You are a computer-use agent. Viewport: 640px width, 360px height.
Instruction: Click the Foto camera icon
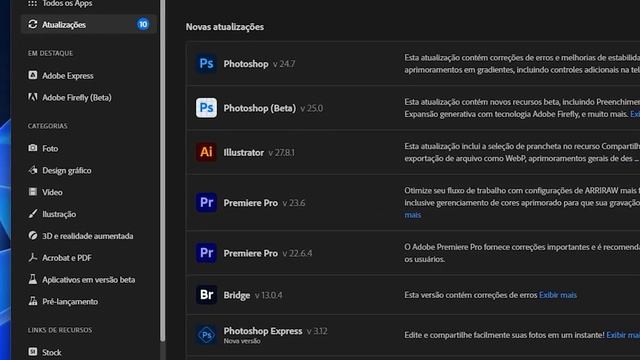(33, 148)
